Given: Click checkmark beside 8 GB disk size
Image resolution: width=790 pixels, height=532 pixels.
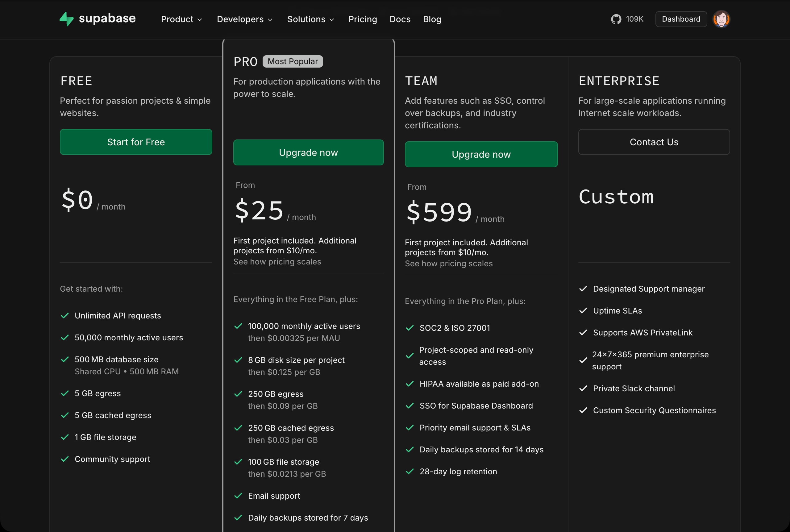Looking at the screenshot, I should tap(238, 360).
